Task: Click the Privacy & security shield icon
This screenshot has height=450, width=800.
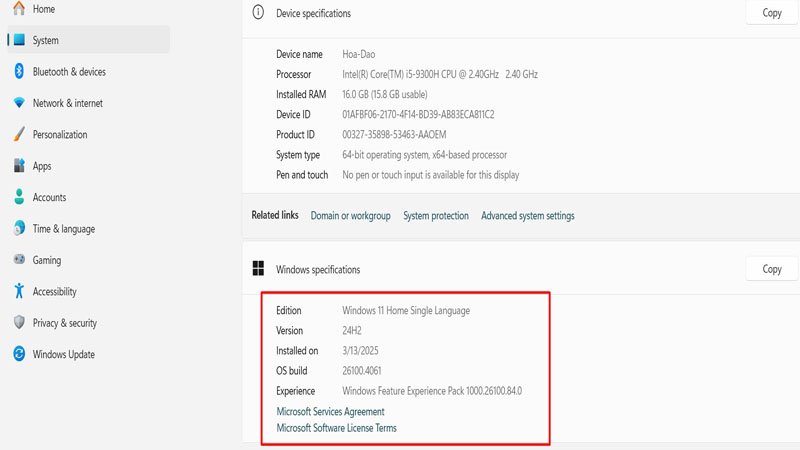Action: pos(19,322)
